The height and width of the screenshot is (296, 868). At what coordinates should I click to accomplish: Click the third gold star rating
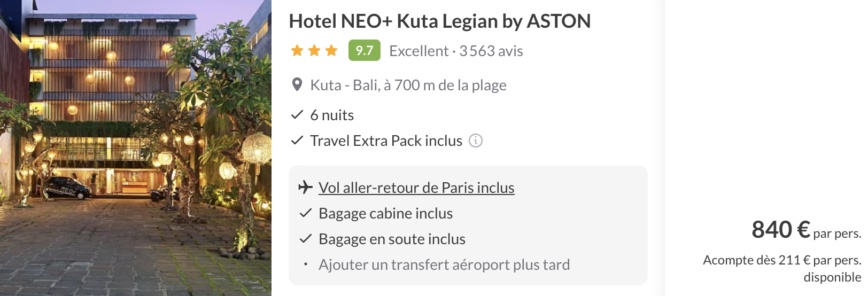coord(331,51)
